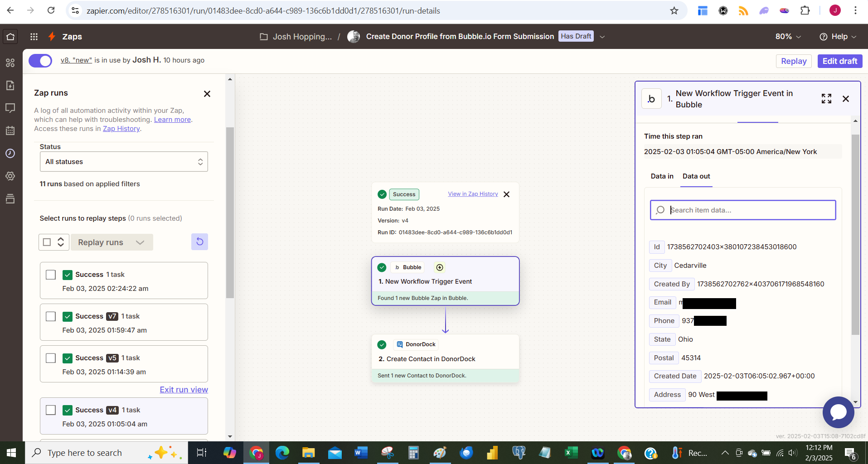868x464 pixels.
Task: Open the v8 "new" version link
Action: pos(76,60)
